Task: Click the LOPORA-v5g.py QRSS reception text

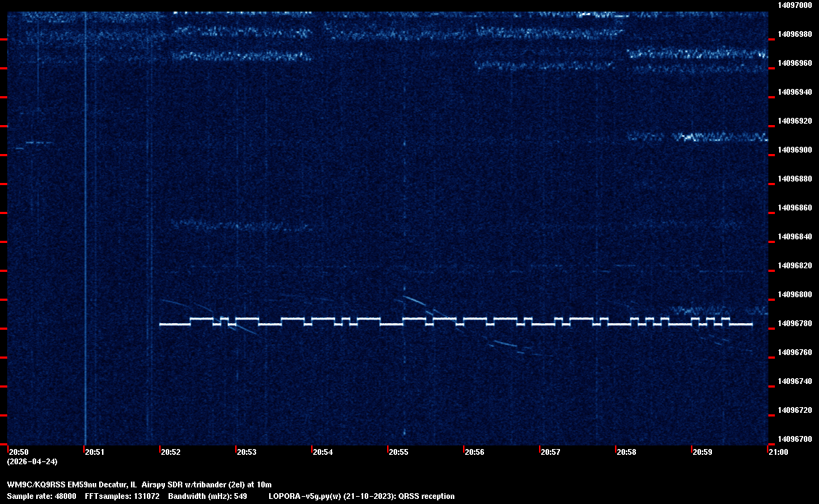Action: point(362,496)
